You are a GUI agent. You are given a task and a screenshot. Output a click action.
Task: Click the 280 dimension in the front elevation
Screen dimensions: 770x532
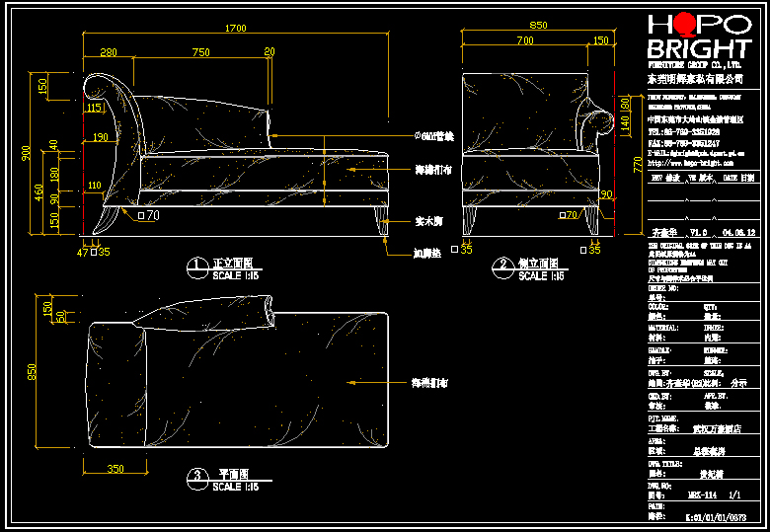click(x=109, y=52)
